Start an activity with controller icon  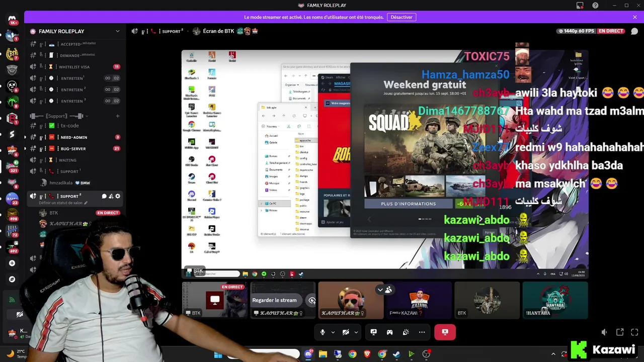pos(389,332)
